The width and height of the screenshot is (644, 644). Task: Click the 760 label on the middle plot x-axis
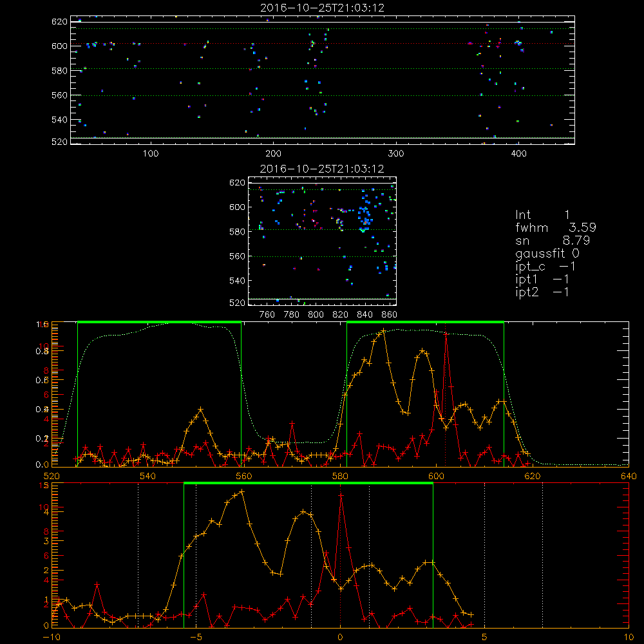pos(267,315)
